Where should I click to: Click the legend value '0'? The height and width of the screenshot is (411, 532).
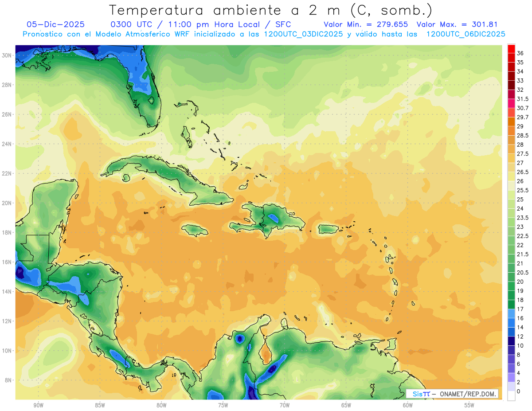(x=519, y=391)
